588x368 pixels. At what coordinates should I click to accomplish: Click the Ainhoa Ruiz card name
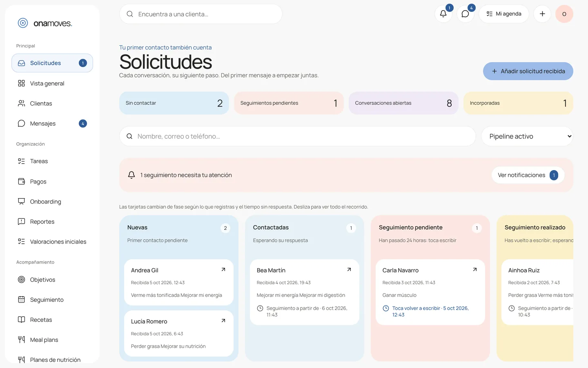coord(524,270)
